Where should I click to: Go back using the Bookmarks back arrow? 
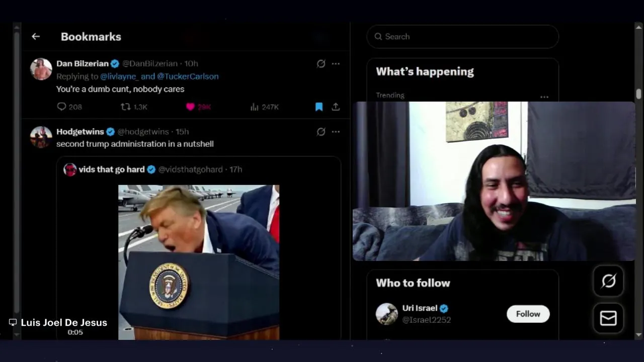click(x=36, y=37)
